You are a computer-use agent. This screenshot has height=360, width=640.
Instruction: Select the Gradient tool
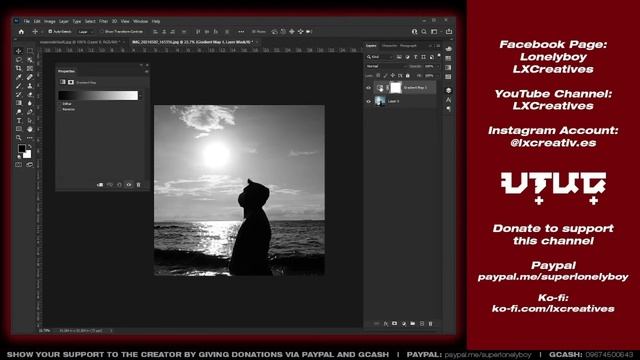[x=19, y=103]
